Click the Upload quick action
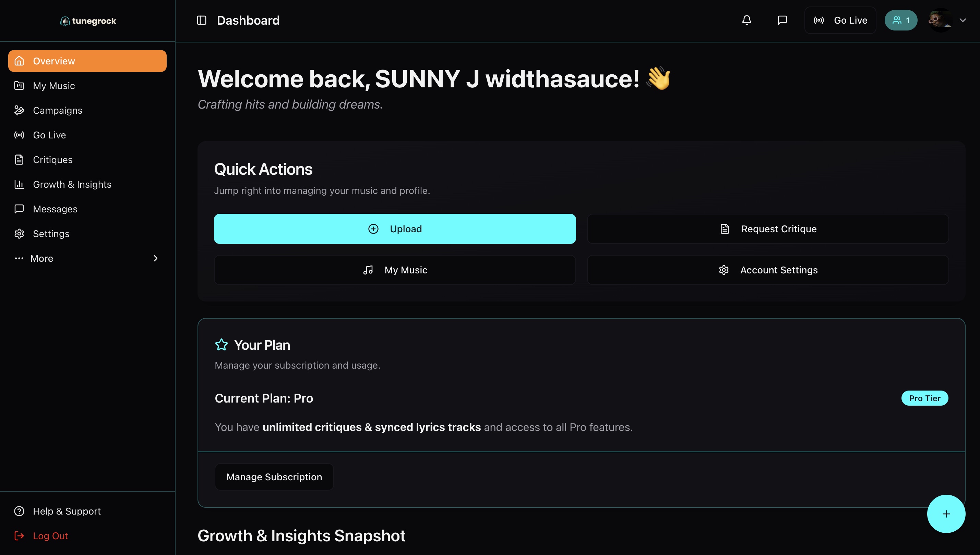This screenshot has width=980, height=555. (x=394, y=228)
